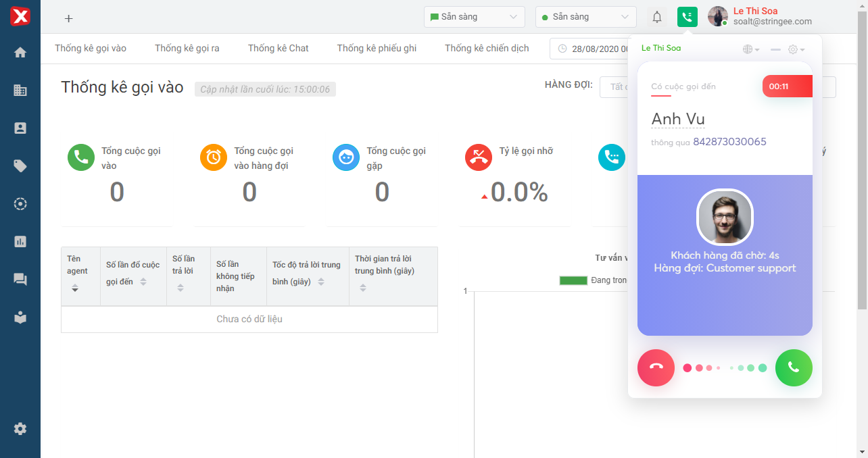Open the notifications bell
Viewport: 868px width, 458px height.
point(656,17)
